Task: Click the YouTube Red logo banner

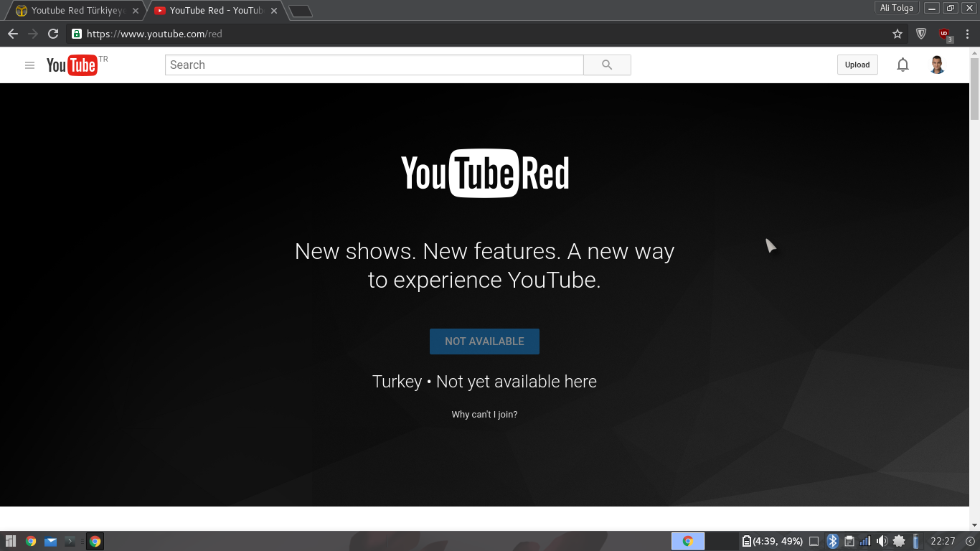Action: point(485,173)
